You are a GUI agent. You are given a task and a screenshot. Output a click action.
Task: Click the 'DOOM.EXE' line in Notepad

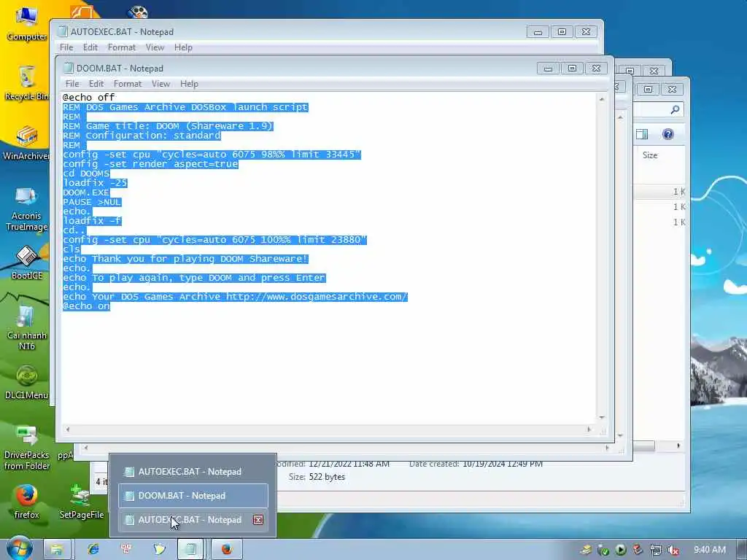[86, 192]
